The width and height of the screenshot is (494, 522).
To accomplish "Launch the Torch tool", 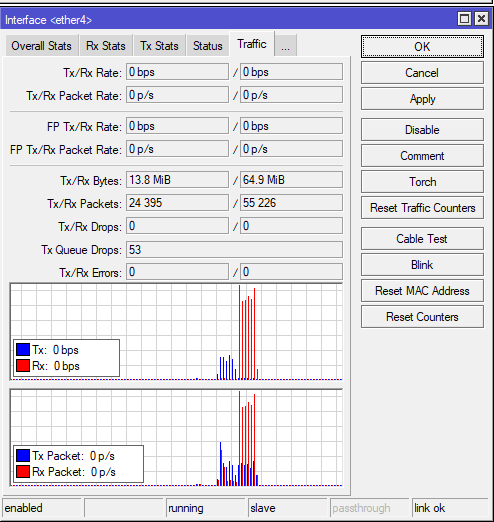I will tap(422, 182).
